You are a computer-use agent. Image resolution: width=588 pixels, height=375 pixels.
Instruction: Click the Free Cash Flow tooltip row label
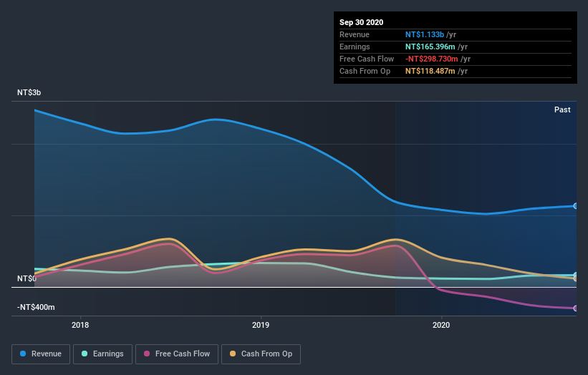367,59
